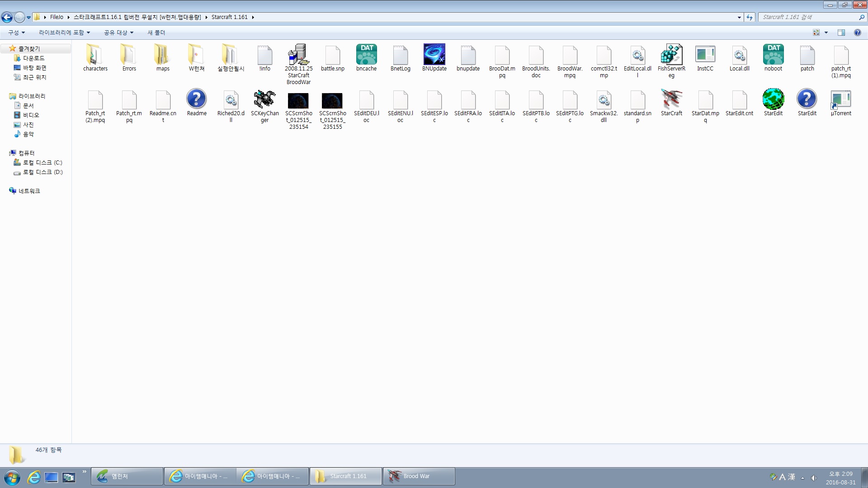The image size is (868, 488).
Task: Open 즐겨찾기 favorites in the sidebar
Action: (29, 48)
